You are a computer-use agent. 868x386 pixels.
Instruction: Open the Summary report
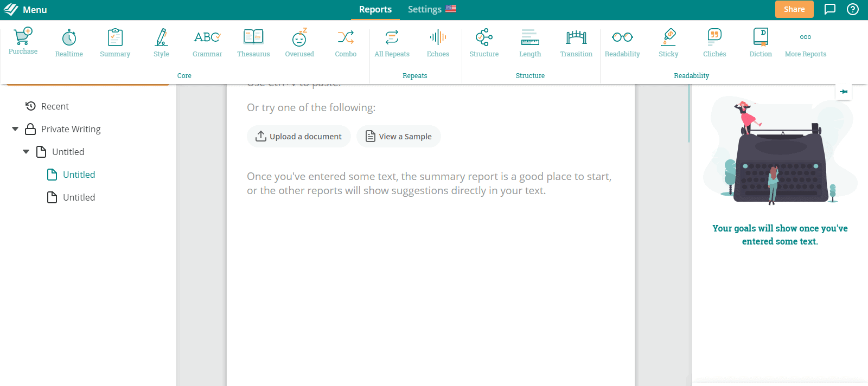(115, 43)
